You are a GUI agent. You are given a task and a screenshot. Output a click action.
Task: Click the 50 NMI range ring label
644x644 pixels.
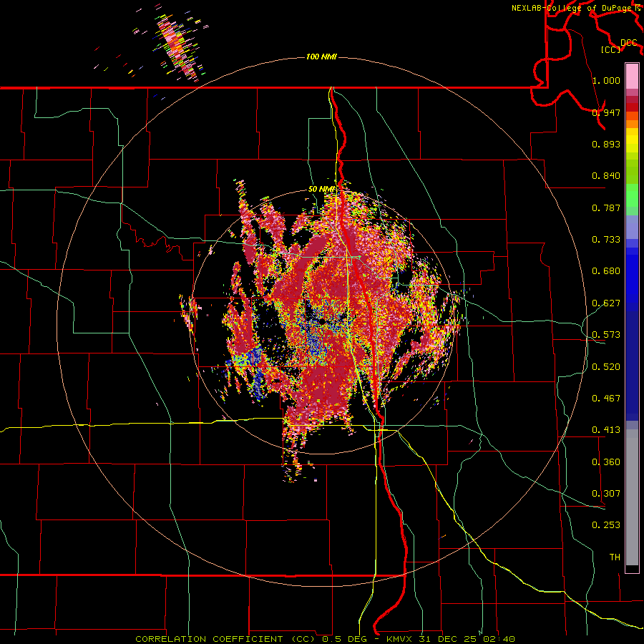(x=321, y=189)
